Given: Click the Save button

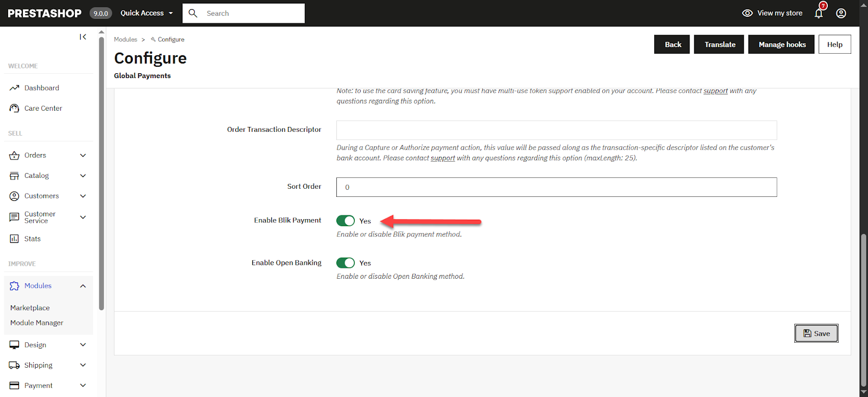Looking at the screenshot, I should pyautogui.click(x=816, y=334).
